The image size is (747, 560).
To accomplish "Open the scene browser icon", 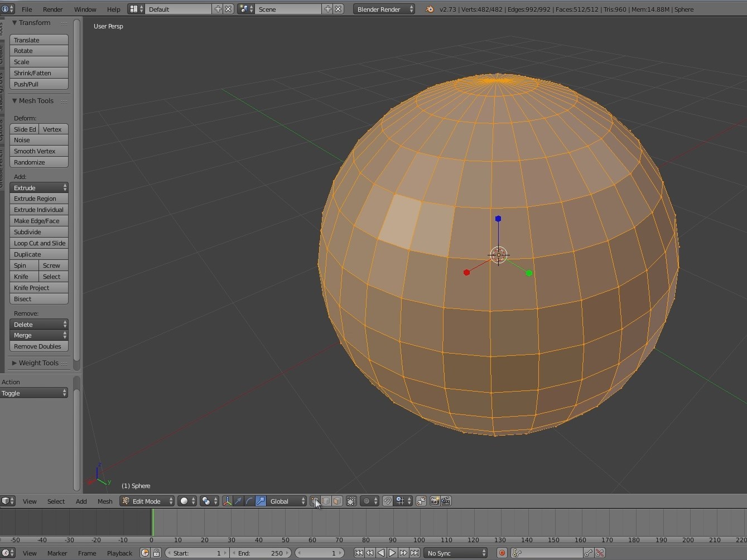I will [246, 9].
